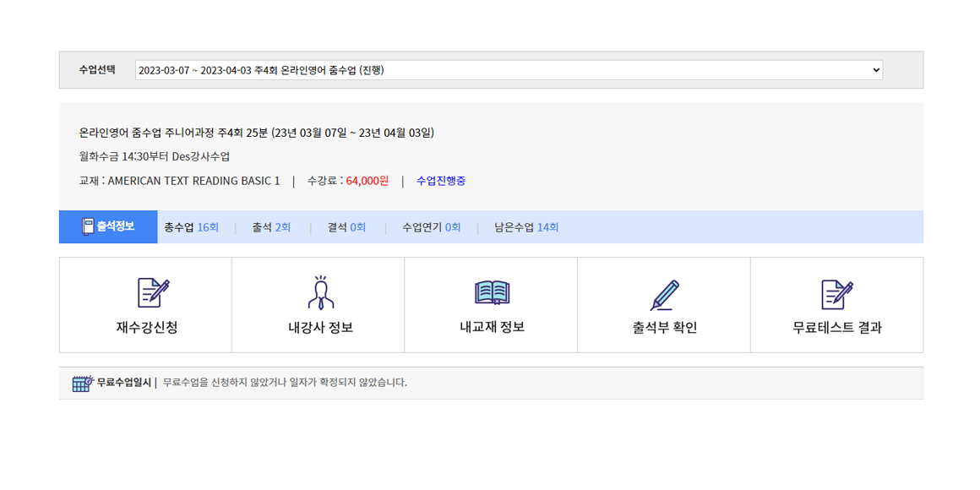Click the 남은수업 14회 count
The height and width of the screenshot is (490, 980).
526,227
